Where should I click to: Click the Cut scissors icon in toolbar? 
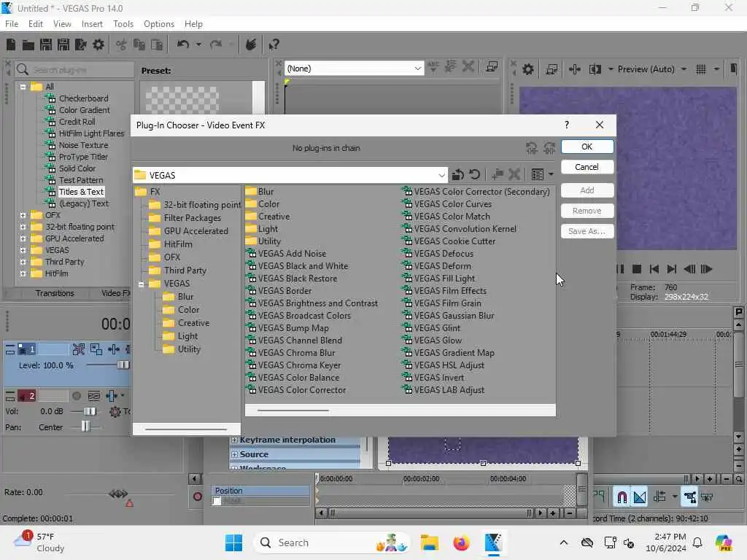coord(122,44)
